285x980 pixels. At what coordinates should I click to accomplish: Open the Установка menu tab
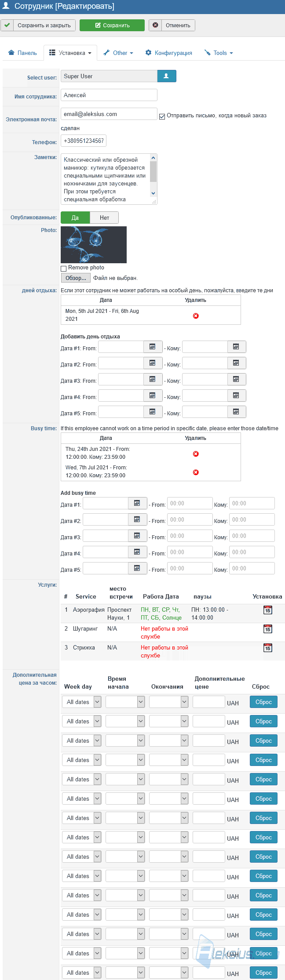pyautogui.click(x=70, y=53)
